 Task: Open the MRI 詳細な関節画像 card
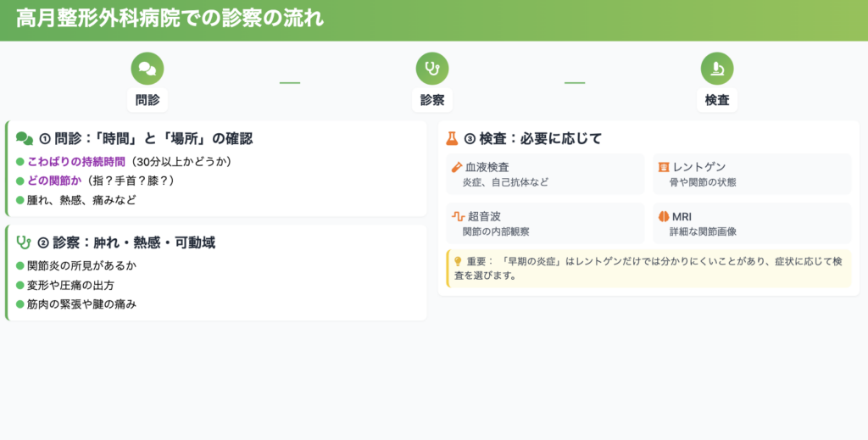(x=752, y=223)
